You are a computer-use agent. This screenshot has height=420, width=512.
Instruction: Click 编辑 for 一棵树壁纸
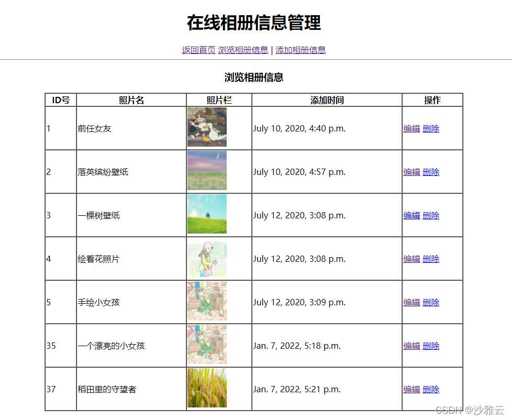[411, 215]
